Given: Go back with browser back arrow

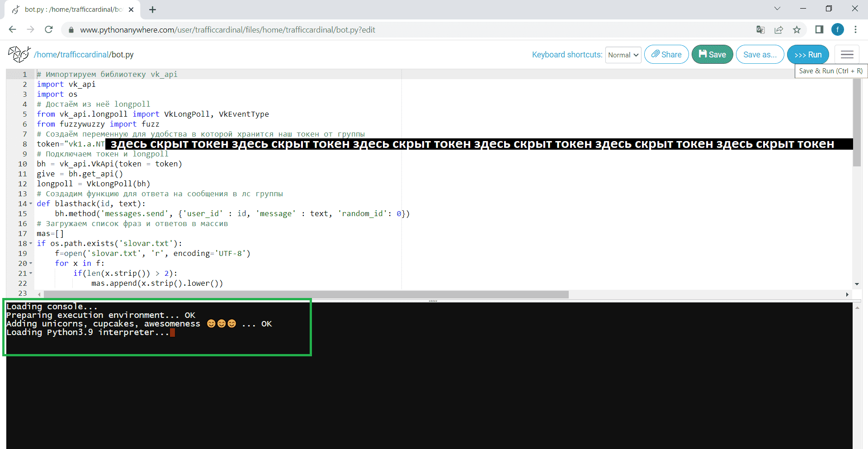Looking at the screenshot, I should pos(12,30).
